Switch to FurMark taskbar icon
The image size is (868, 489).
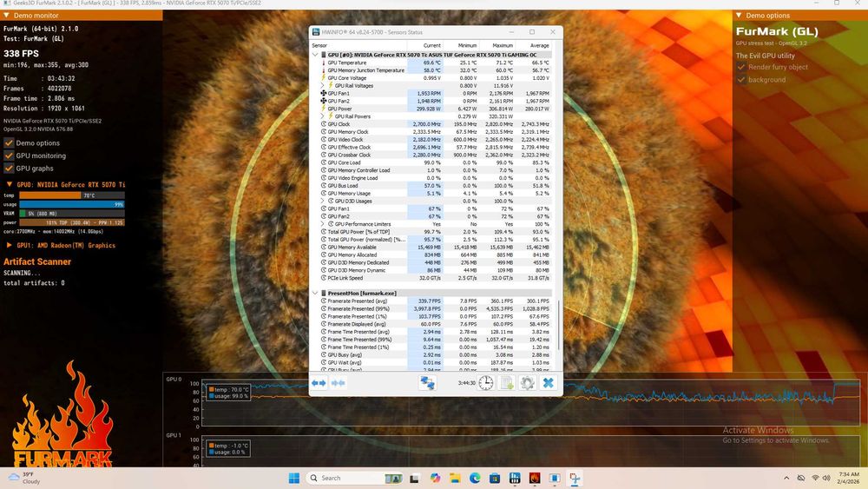535,478
